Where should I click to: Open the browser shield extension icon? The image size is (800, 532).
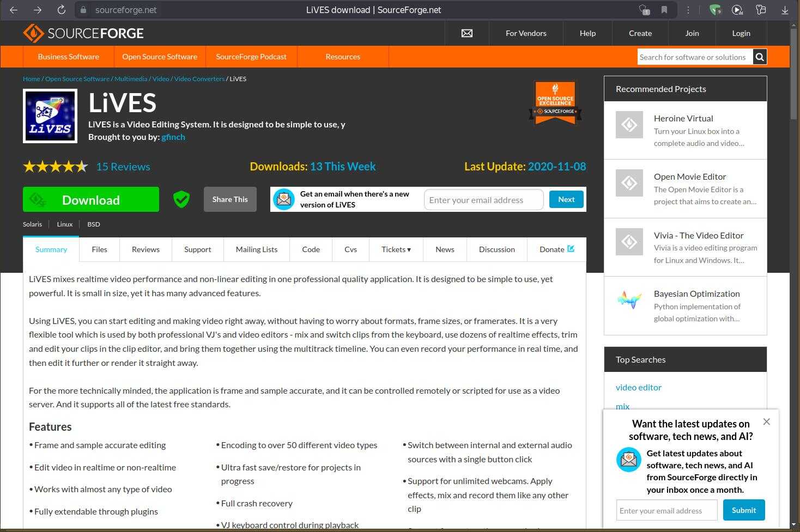coord(715,10)
